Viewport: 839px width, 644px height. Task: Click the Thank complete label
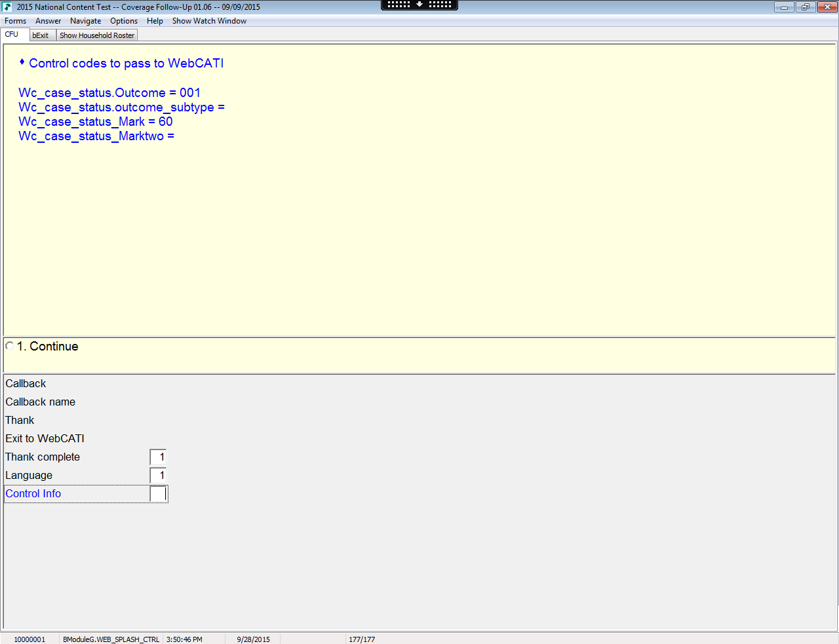coord(43,457)
